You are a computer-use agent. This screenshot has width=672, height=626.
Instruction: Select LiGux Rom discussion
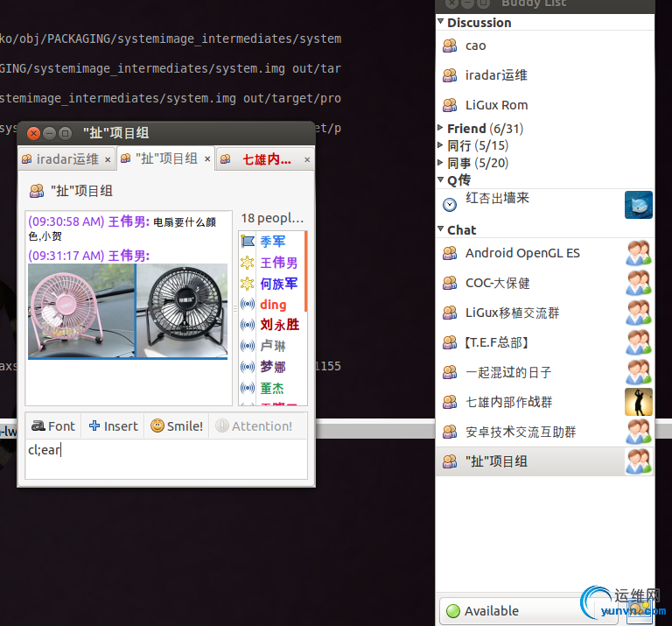(x=545, y=105)
